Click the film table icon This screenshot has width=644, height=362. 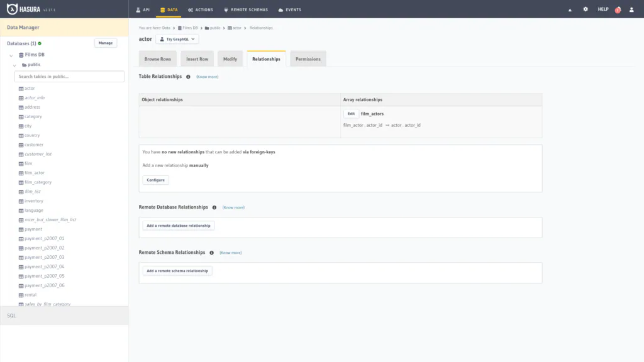click(21, 164)
